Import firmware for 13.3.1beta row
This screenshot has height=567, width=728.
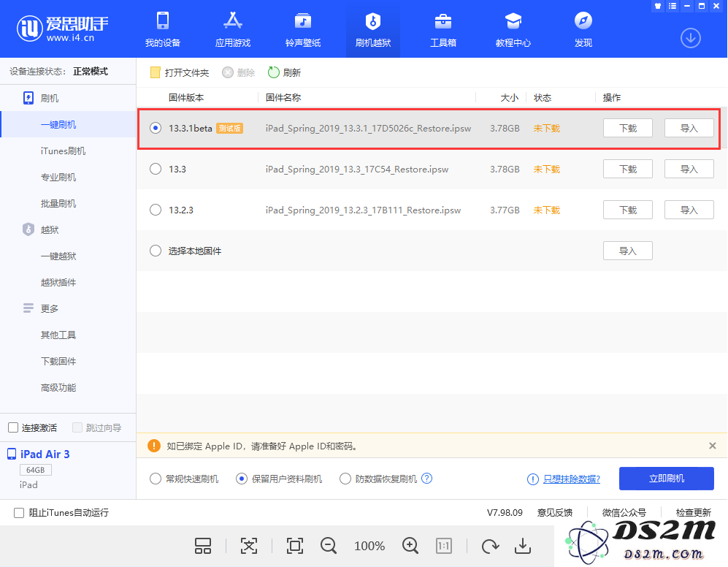coord(689,128)
